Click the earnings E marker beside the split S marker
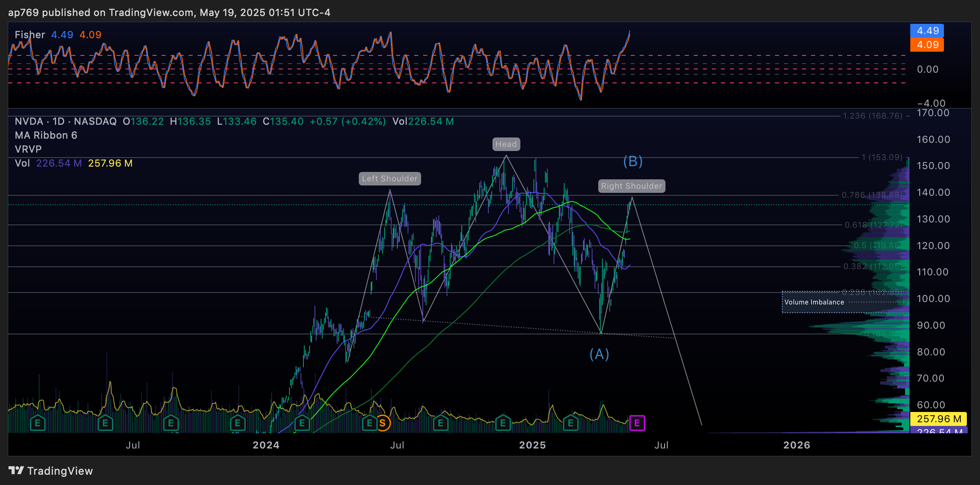The width and height of the screenshot is (980, 485). pyautogui.click(x=369, y=423)
